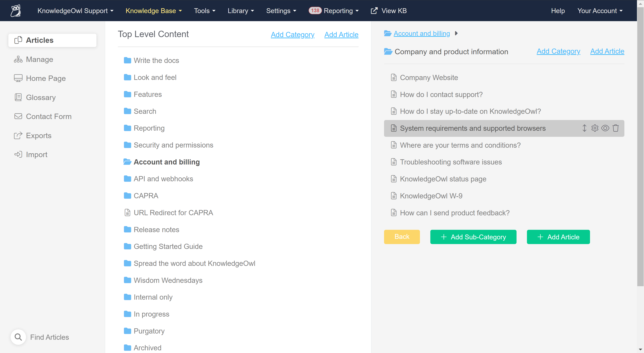This screenshot has width=644, height=353.
Task: Click Add Sub-Category button in article panel
Action: tap(473, 237)
